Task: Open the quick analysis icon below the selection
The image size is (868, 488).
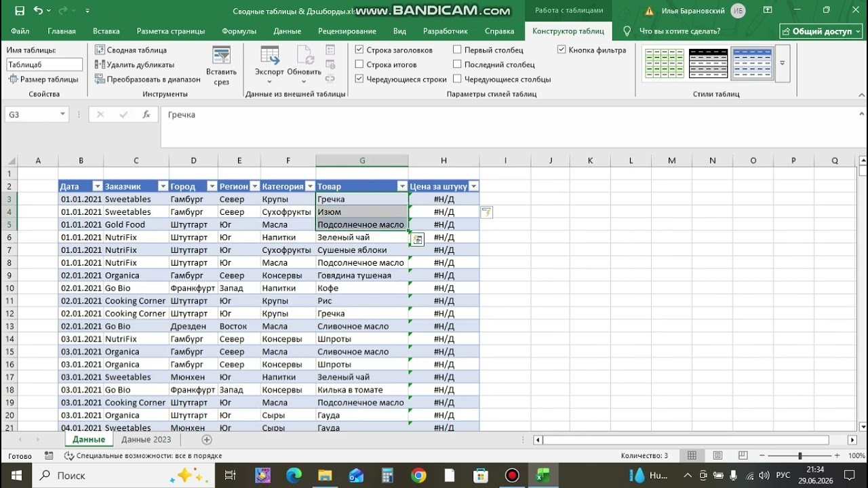Action: (418, 239)
